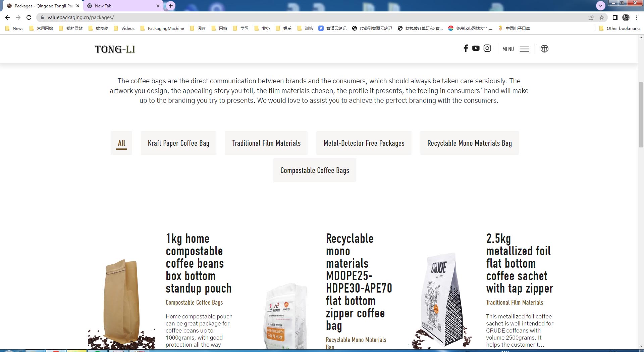Close the Packages tab
This screenshot has height=352, width=644.
(78, 6)
